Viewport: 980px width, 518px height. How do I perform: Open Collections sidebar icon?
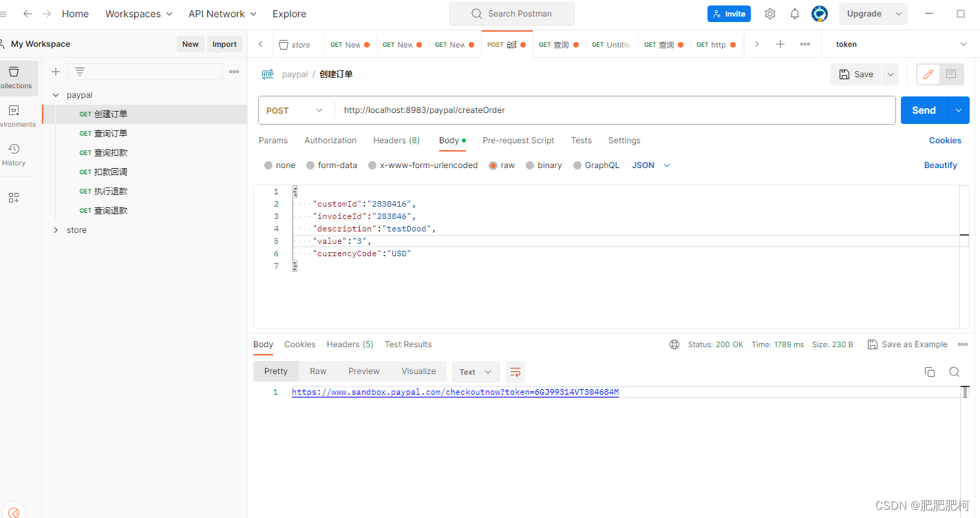(14, 78)
